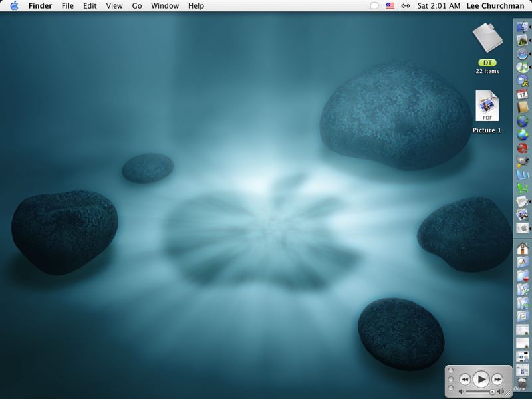532x399 pixels.
Task: Adjust the mini player volume slider
Action: coord(492,392)
